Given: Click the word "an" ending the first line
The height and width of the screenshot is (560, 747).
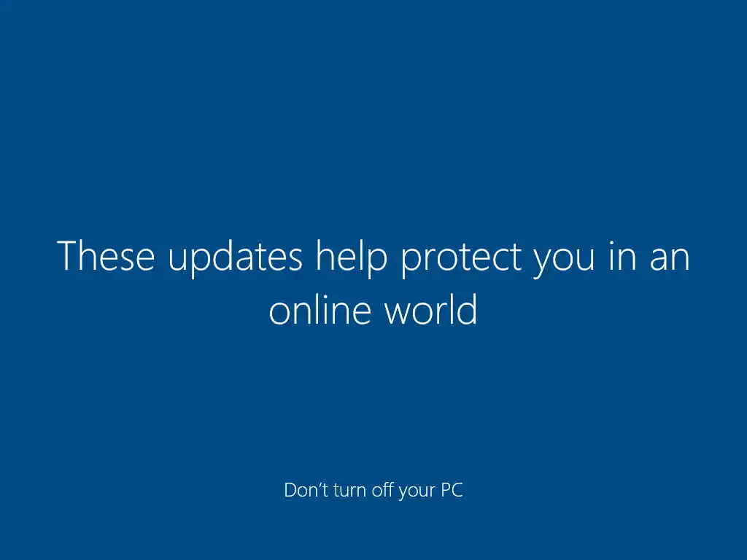Looking at the screenshot, I should (x=670, y=260).
